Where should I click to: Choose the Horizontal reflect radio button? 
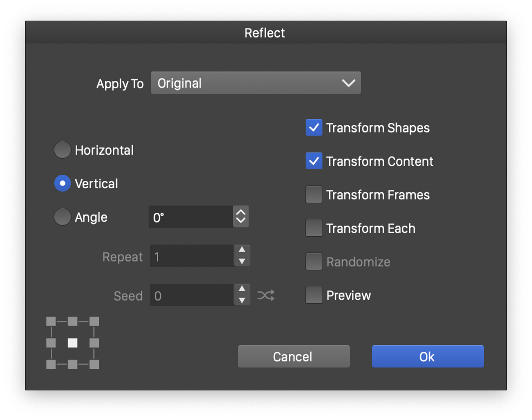(63, 150)
